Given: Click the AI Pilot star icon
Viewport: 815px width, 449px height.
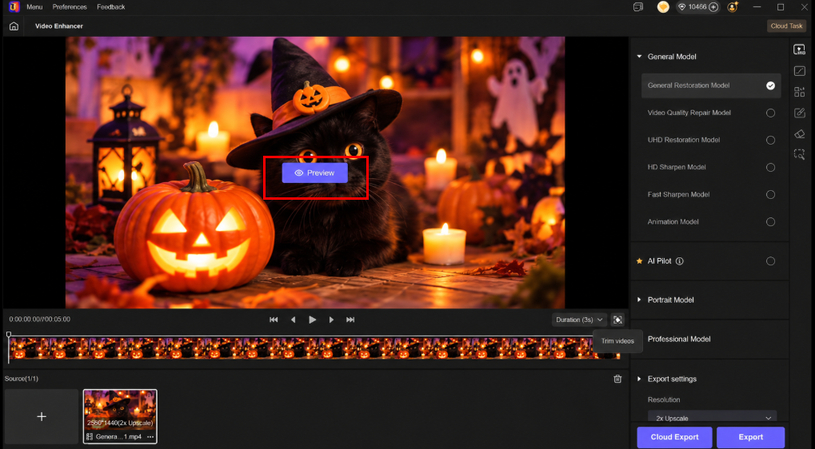Looking at the screenshot, I should 639,261.
